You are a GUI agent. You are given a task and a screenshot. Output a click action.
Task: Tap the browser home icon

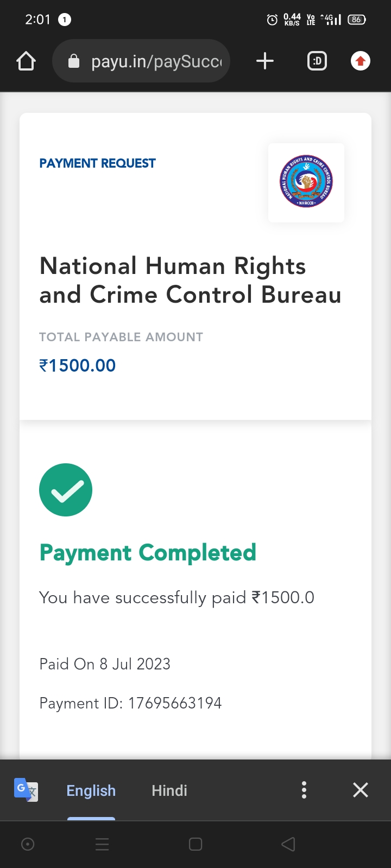click(x=26, y=61)
